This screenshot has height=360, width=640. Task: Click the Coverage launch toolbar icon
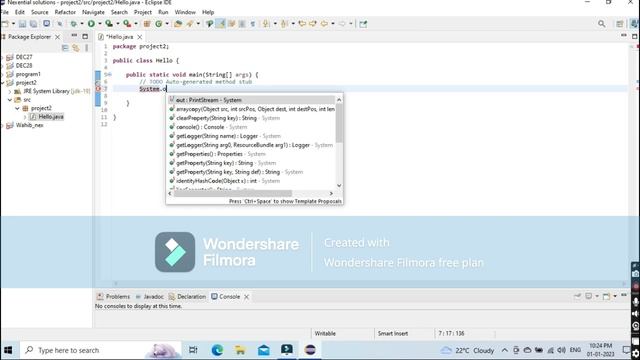(109, 24)
